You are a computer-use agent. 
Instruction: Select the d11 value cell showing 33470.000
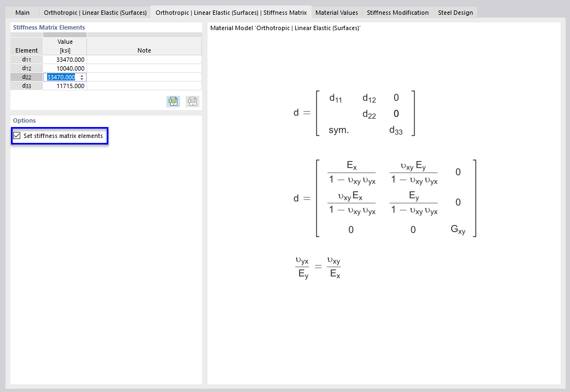tap(65, 59)
